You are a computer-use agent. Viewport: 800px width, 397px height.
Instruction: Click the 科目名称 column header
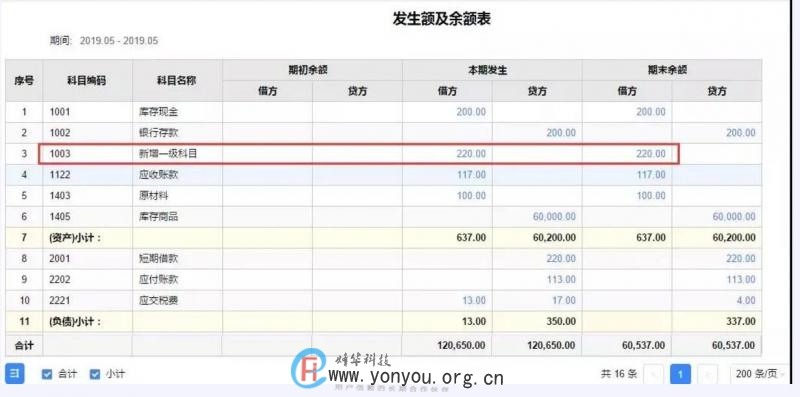(x=177, y=81)
